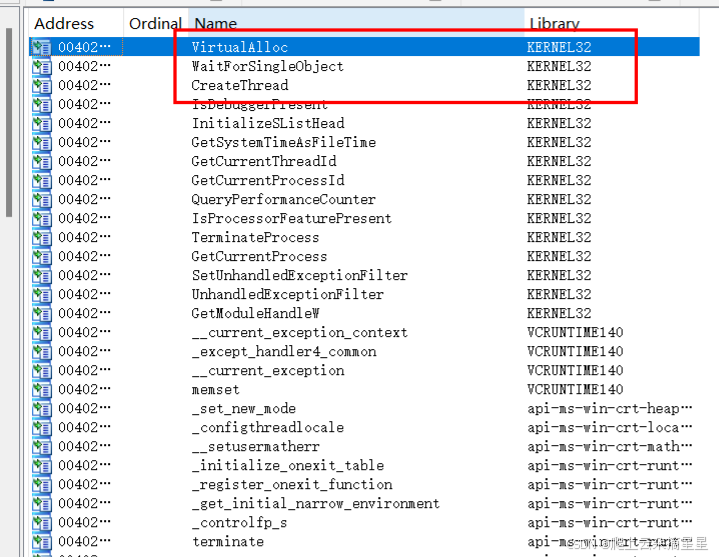
Task: Select the __current_exception import name
Action: coord(268,371)
